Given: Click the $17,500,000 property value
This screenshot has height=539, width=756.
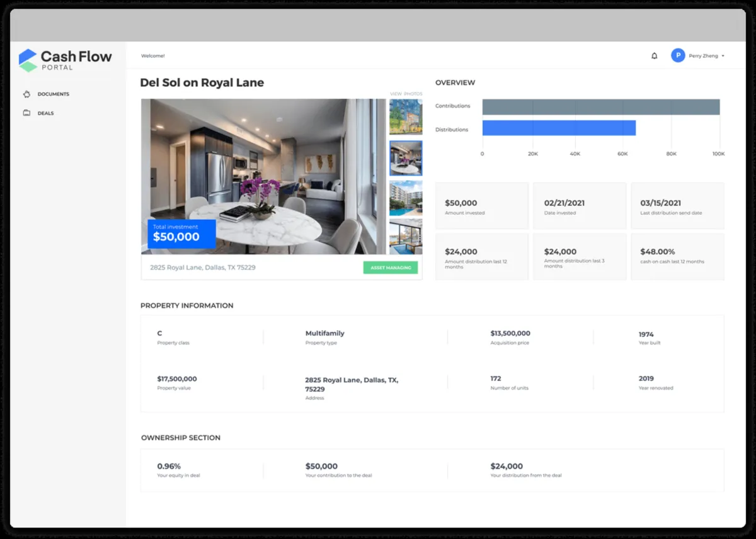Looking at the screenshot, I should point(177,379).
